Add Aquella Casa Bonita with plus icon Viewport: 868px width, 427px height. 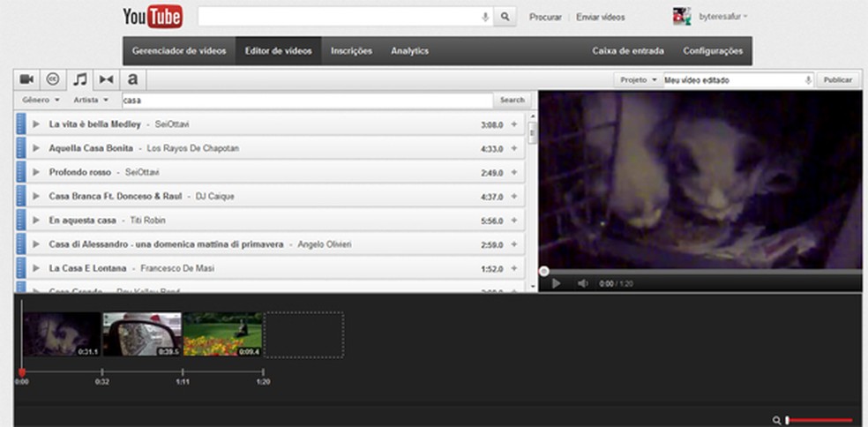513,148
